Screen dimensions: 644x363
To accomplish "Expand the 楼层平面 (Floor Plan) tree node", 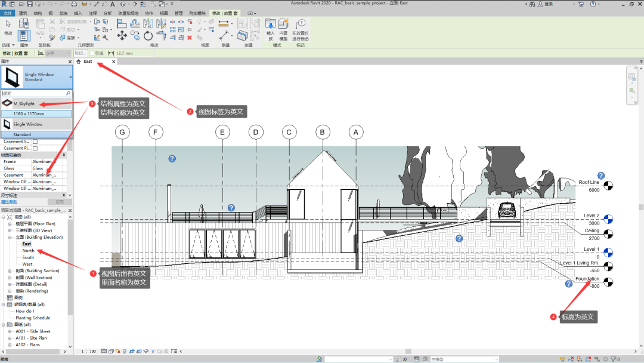I will click(x=10, y=224).
